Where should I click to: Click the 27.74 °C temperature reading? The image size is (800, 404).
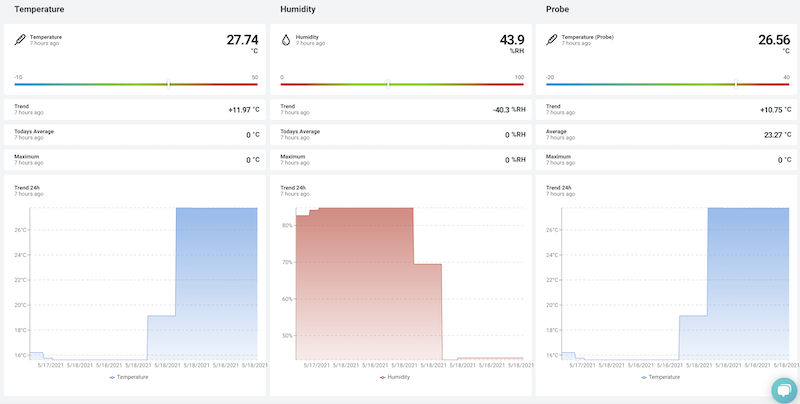241,41
